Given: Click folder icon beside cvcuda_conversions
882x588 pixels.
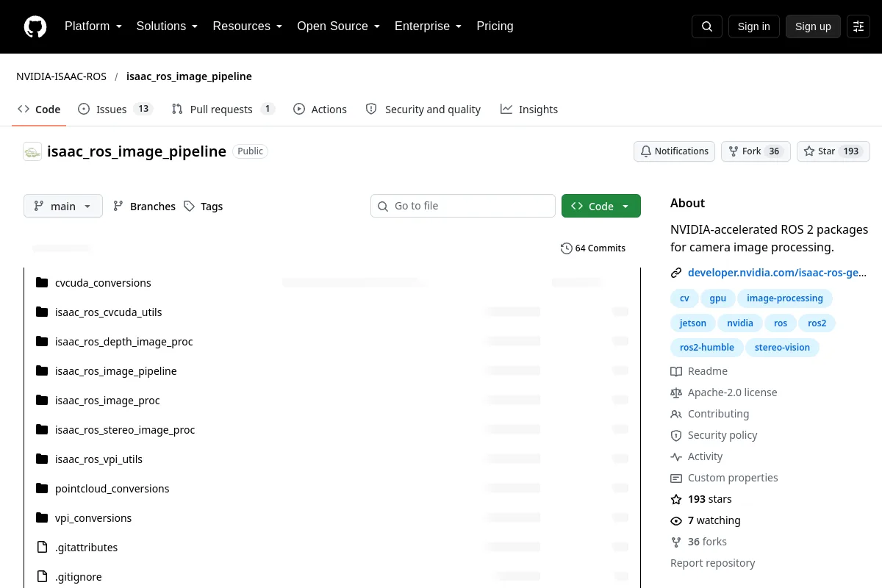Looking at the screenshot, I should [x=42, y=283].
